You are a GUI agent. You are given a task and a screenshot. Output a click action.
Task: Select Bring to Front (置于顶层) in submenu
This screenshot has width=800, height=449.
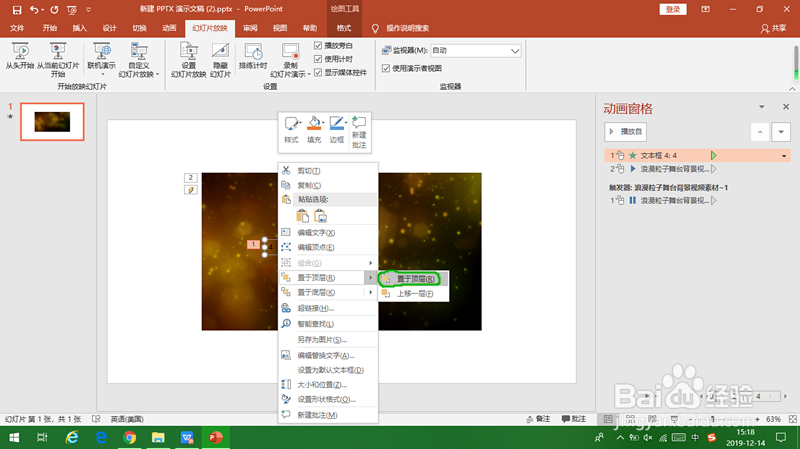(414, 279)
